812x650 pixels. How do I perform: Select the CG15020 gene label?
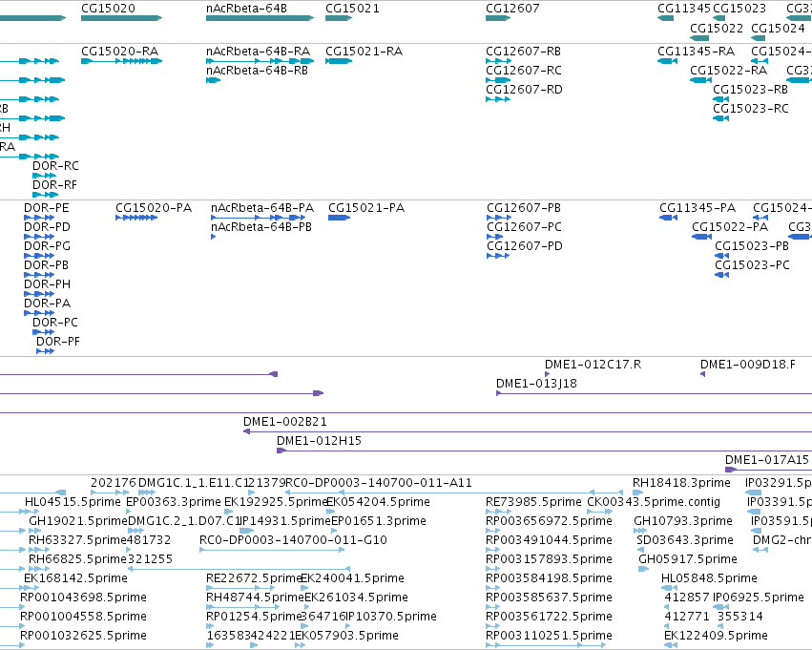click(x=108, y=9)
